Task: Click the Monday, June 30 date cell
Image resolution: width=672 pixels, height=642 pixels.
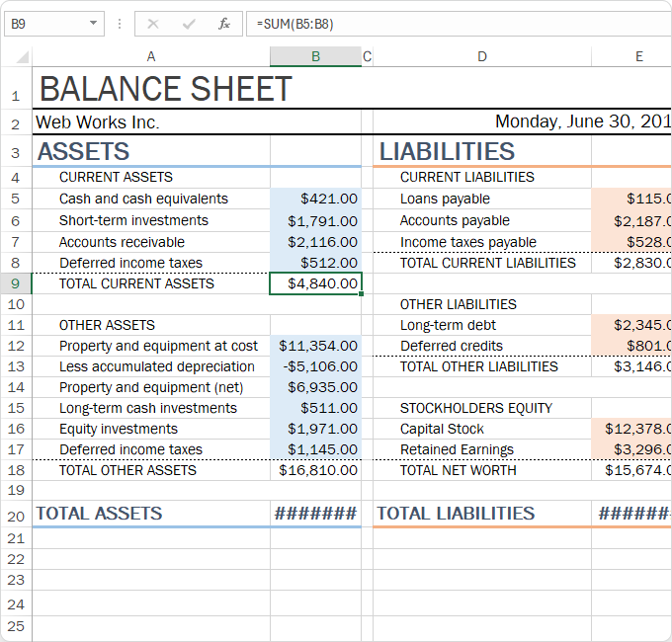Action: [583, 121]
